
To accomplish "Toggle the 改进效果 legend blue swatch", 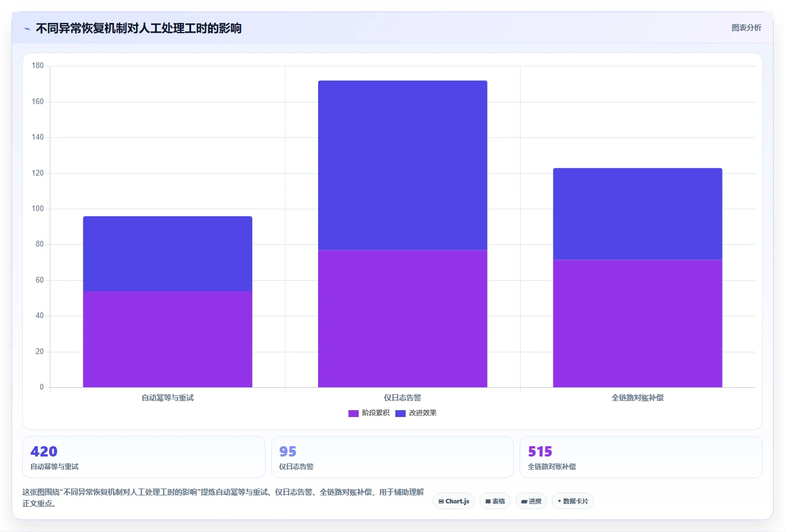I will click(x=400, y=413).
